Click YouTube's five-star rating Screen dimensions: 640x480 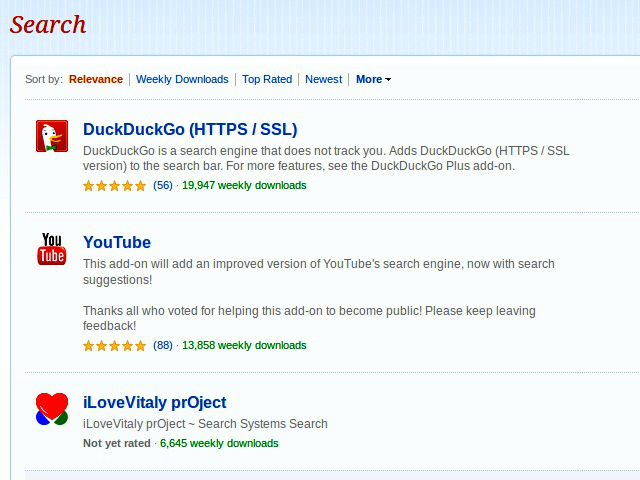pos(114,346)
